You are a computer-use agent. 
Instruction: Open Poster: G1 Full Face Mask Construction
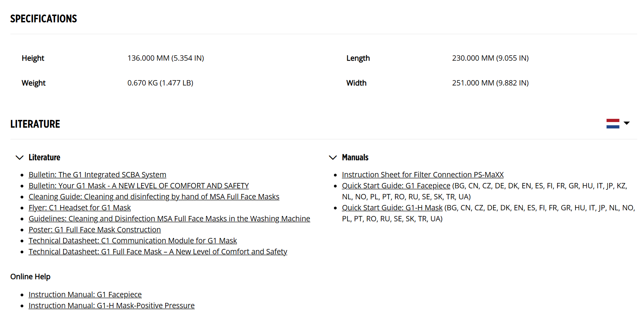(x=95, y=230)
